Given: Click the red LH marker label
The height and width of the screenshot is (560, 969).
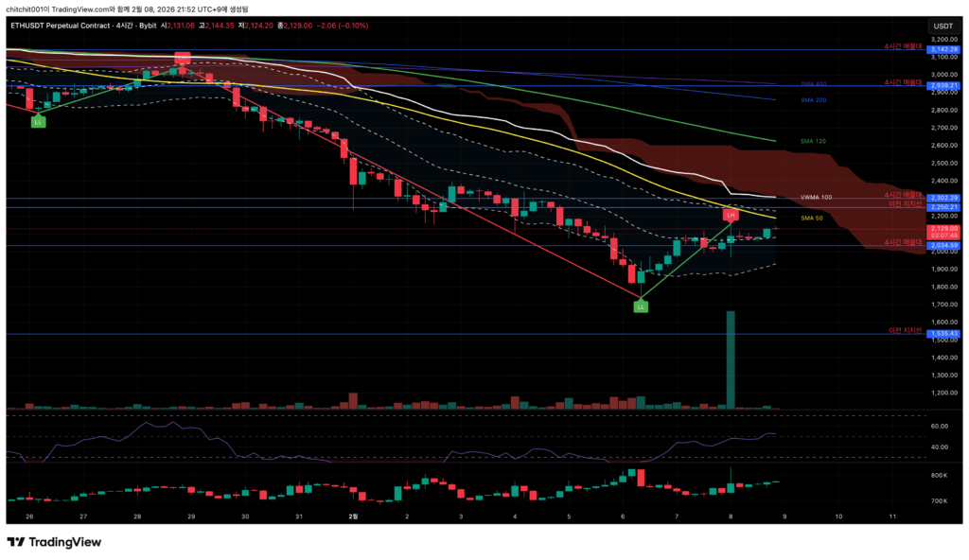Looking at the screenshot, I should 731,216.
